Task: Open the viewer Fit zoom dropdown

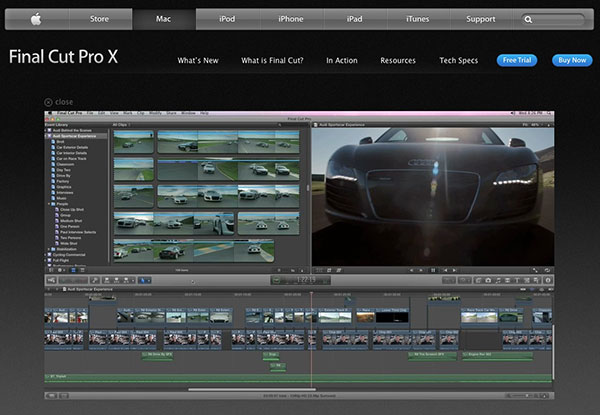Action: coord(533,125)
